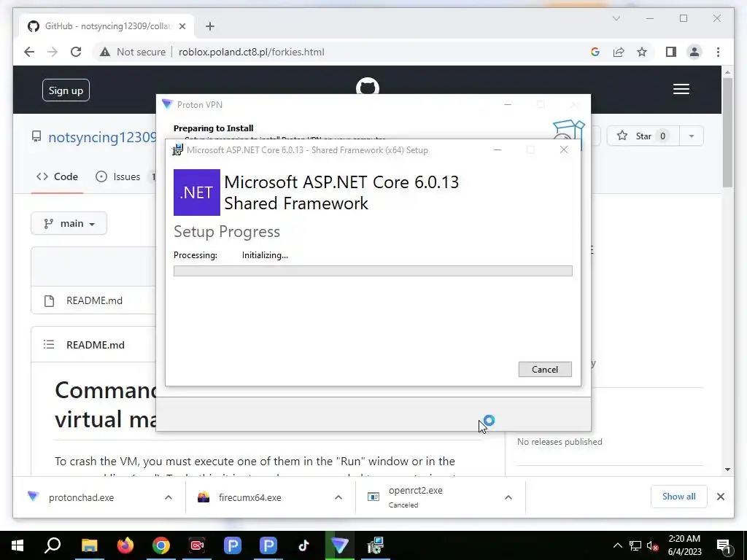Expand the Star lists dropdown
This screenshot has height=560, width=747.
pyautogui.click(x=692, y=136)
